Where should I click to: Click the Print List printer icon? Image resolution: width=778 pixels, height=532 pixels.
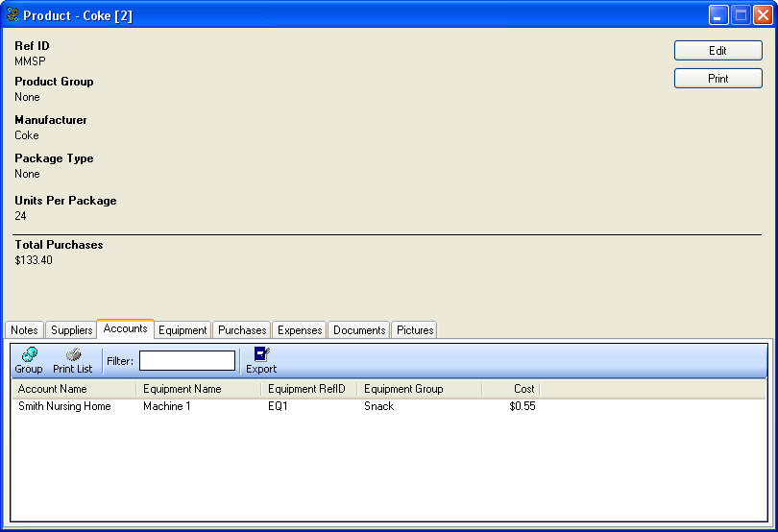(73, 354)
